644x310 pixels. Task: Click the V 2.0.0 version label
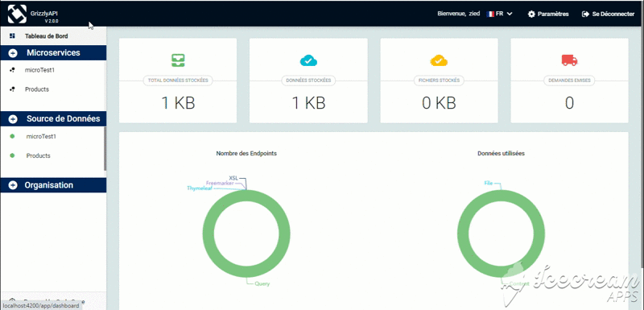tap(52, 20)
